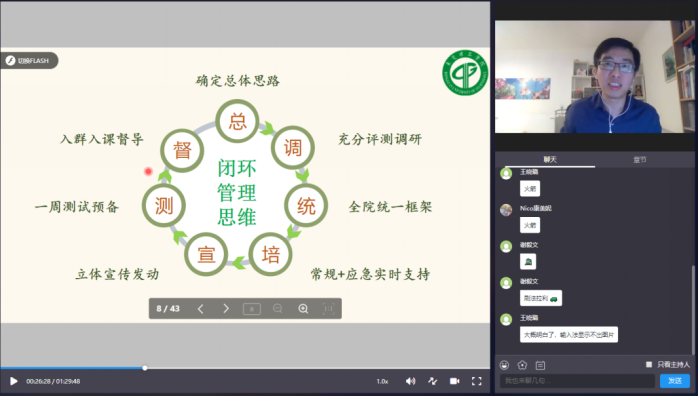Switch to FLASH player button
This screenshot has height=396, width=698.
point(29,61)
